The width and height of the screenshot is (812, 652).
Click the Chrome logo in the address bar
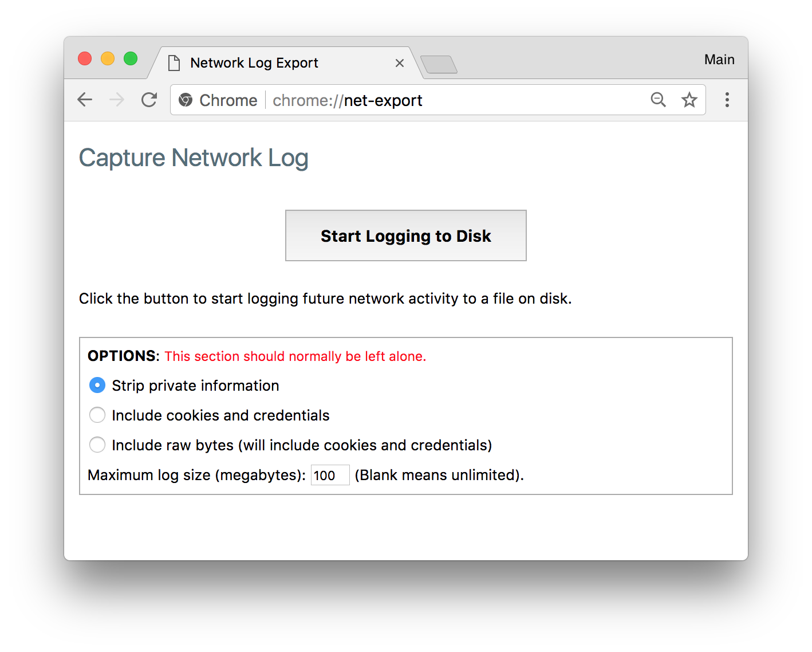(186, 100)
